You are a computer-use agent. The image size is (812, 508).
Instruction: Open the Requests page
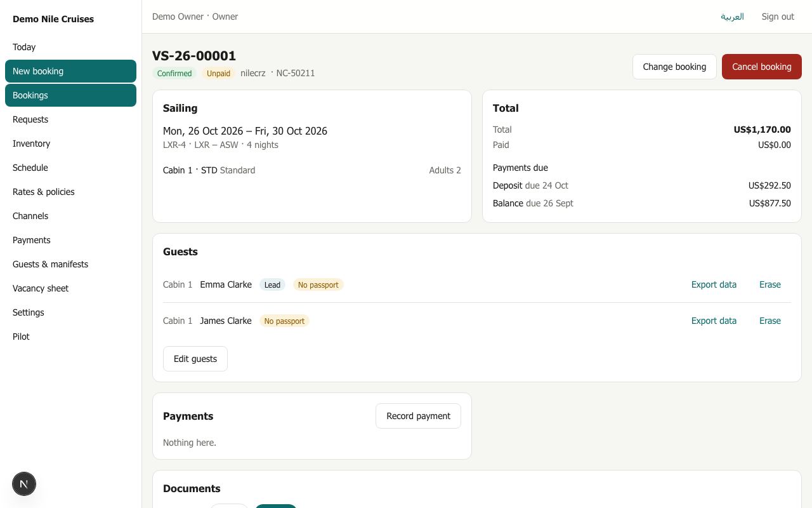click(x=70, y=119)
